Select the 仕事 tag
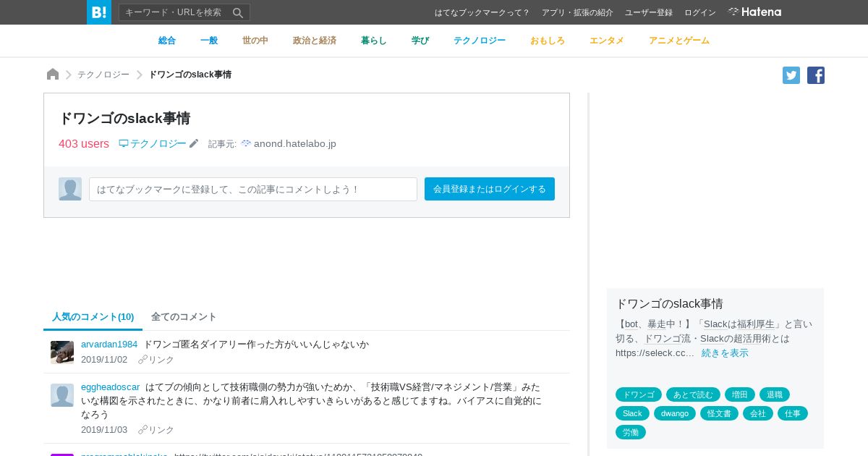This screenshot has height=456, width=868. tap(793, 413)
